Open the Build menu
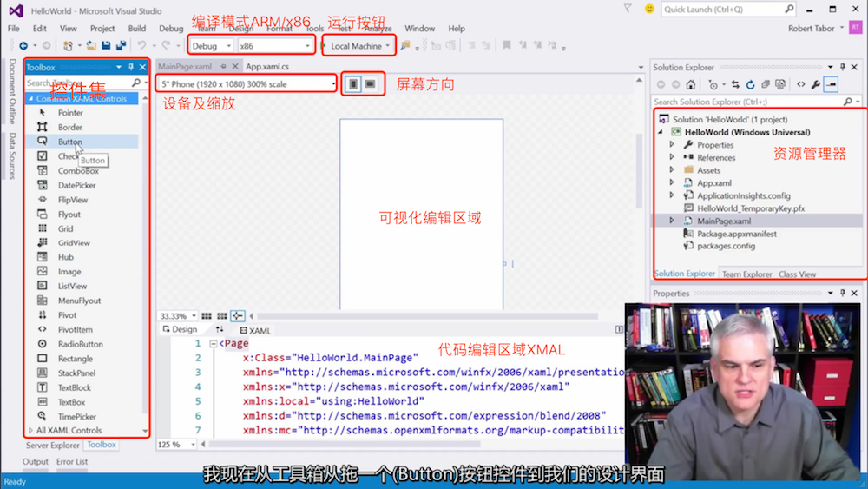Viewport: 868px width, 489px height. [x=137, y=29]
